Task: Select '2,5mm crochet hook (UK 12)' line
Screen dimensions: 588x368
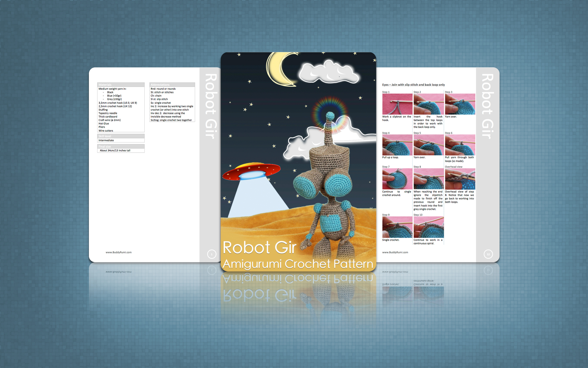Action: click(115, 106)
